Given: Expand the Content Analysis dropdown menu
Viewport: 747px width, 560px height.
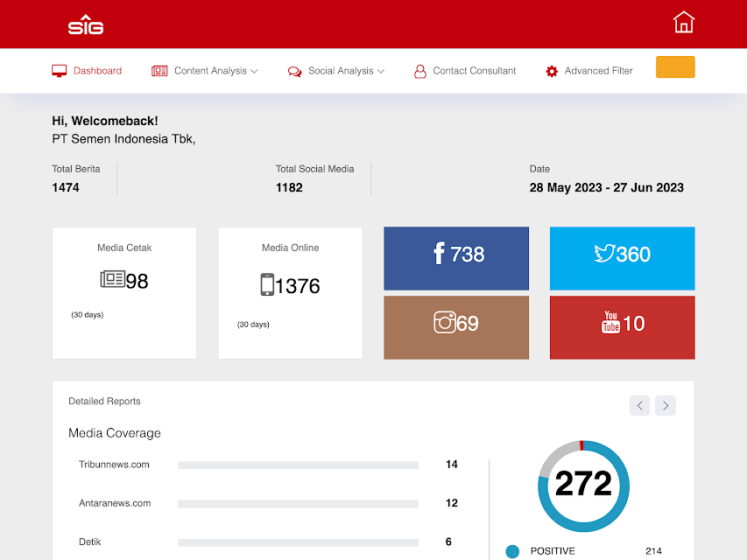Looking at the screenshot, I should pos(205,71).
